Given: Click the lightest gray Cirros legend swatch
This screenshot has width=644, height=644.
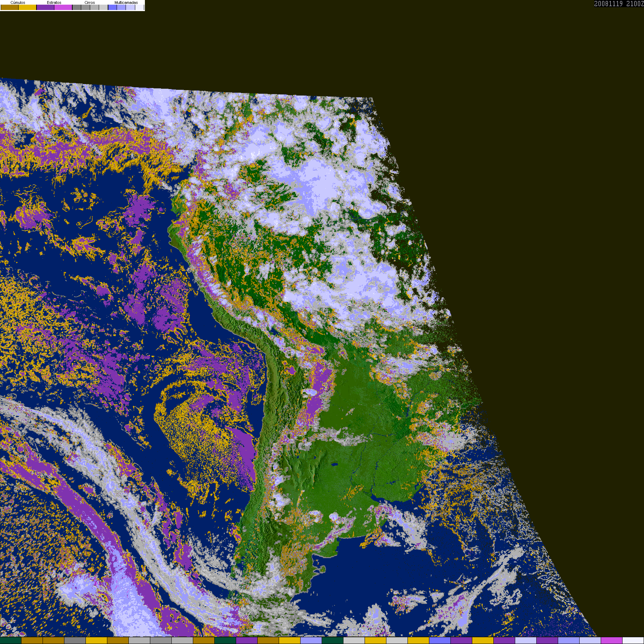Looking at the screenshot, I should point(103,7).
